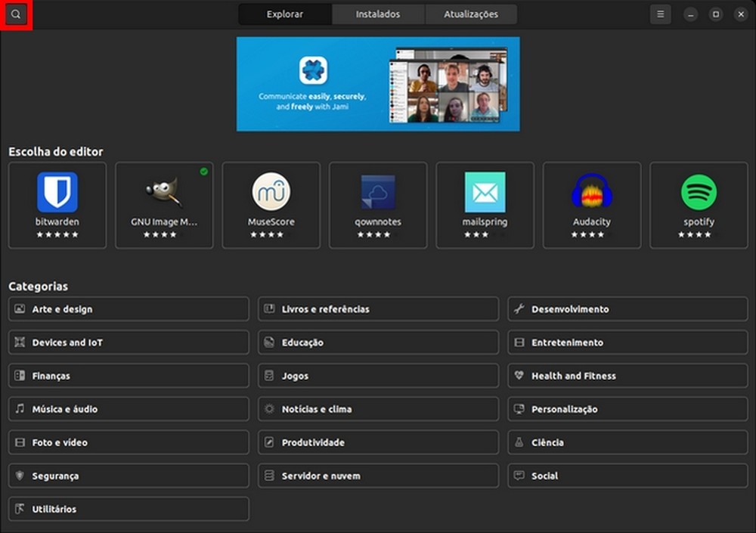Click the Jami communication banner
The width and height of the screenshot is (756, 533).
pos(377,83)
